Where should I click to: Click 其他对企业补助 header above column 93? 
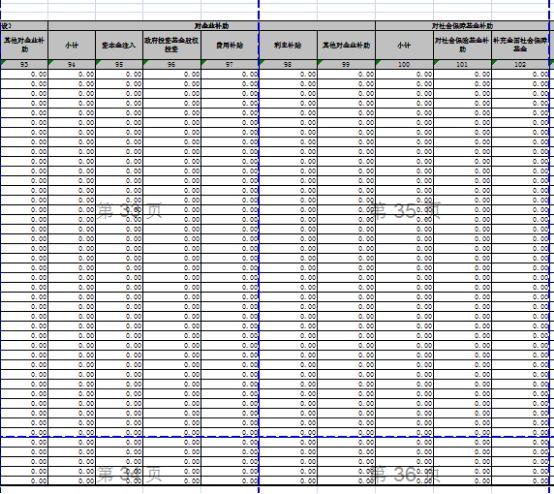click(x=24, y=45)
